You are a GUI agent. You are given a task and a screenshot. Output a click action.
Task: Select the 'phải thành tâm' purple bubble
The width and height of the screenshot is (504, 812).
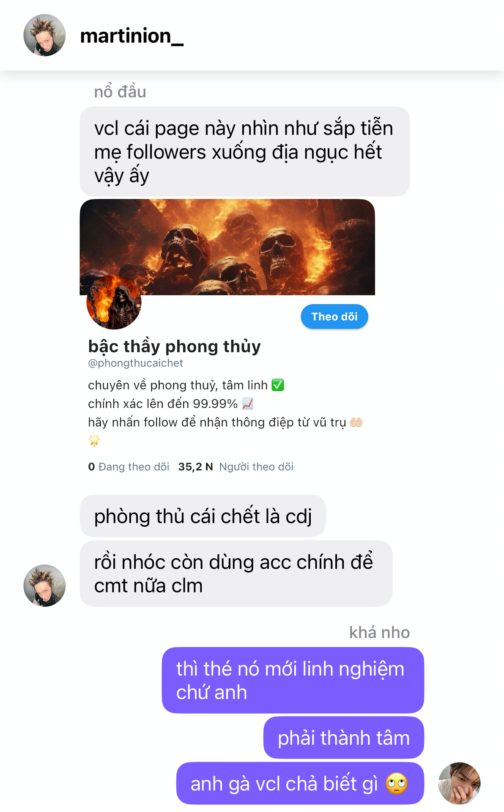click(x=344, y=738)
